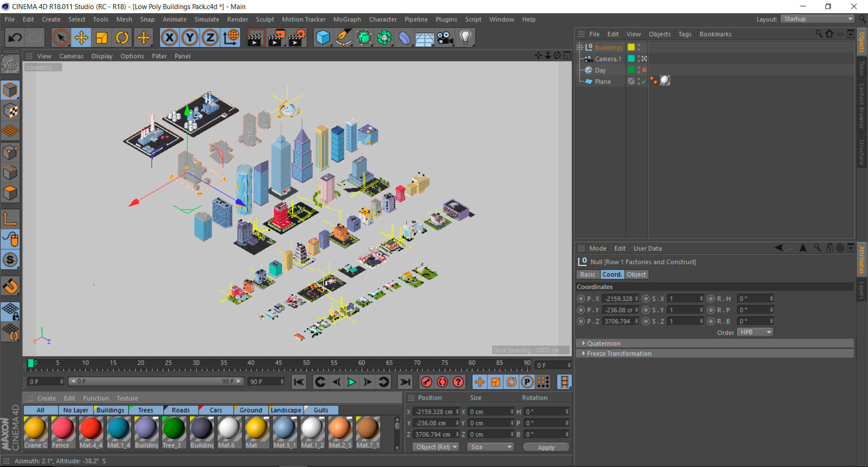Click the Record Active Objects button
Image resolution: width=868 pixels, height=467 pixels.
point(426,382)
